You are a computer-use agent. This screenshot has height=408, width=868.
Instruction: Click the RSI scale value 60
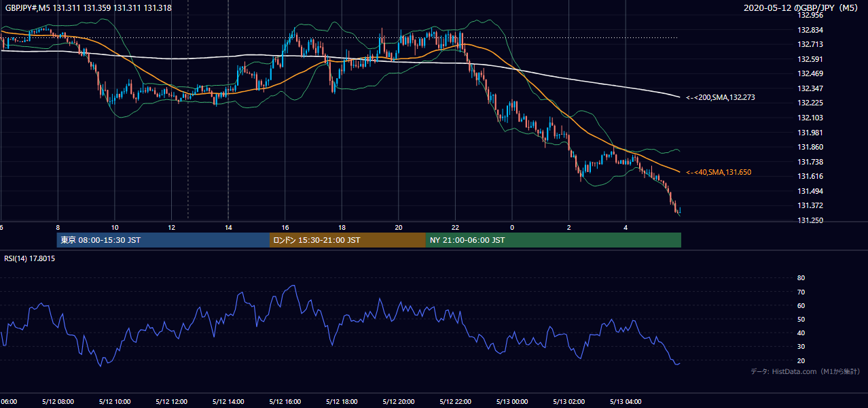click(801, 305)
